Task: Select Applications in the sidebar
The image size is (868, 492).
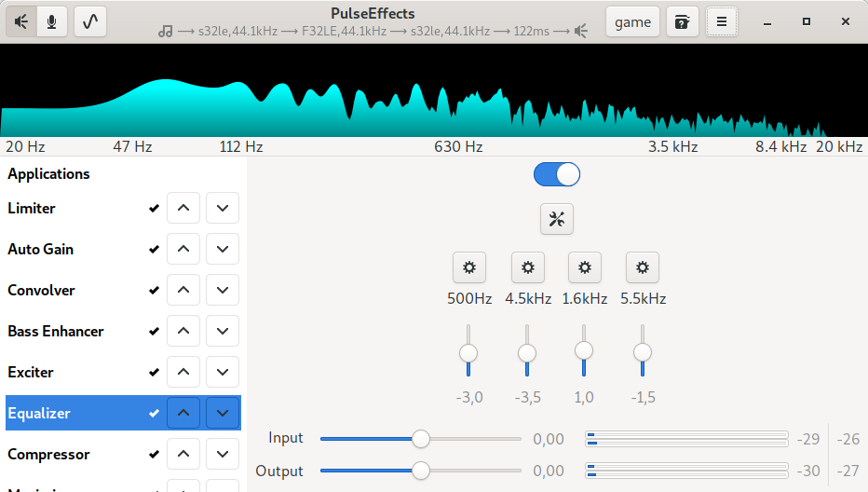Action: coord(48,174)
